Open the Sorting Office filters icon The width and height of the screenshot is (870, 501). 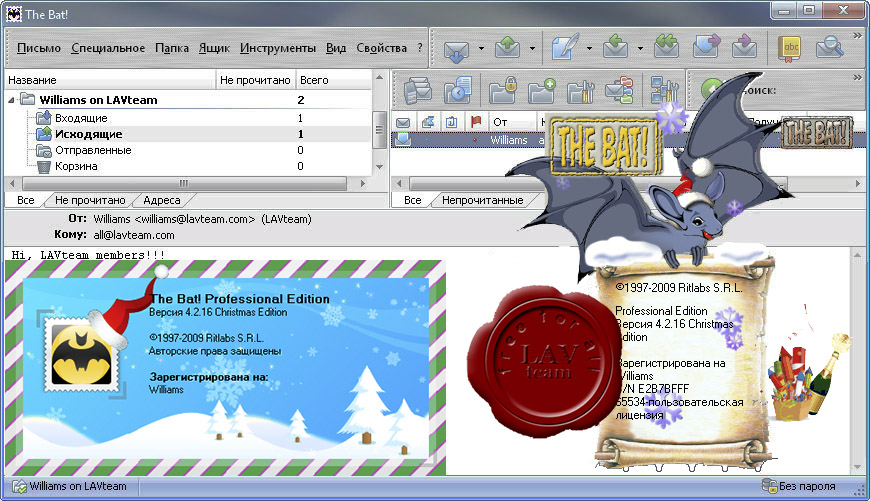click(x=619, y=90)
